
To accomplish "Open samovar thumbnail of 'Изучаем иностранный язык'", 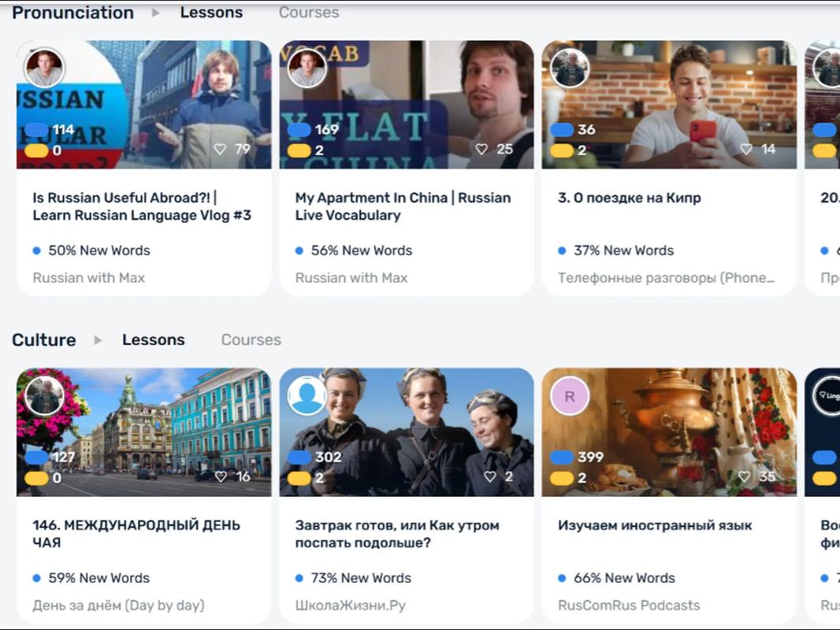I will (x=669, y=432).
